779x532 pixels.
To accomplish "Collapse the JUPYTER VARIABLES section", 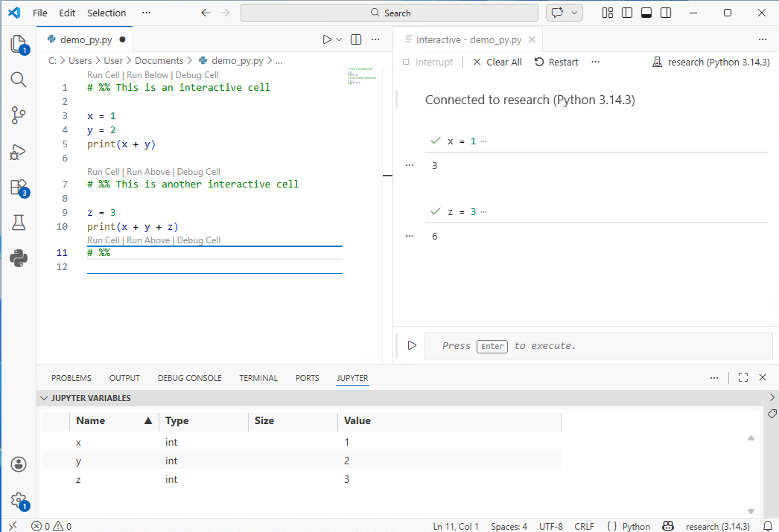I will [44, 398].
